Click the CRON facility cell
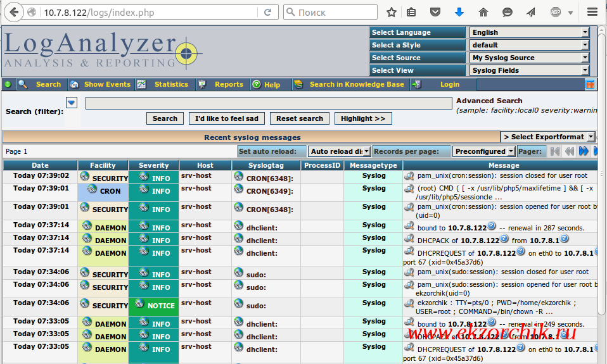The height and width of the screenshot is (364, 607). pyautogui.click(x=103, y=192)
